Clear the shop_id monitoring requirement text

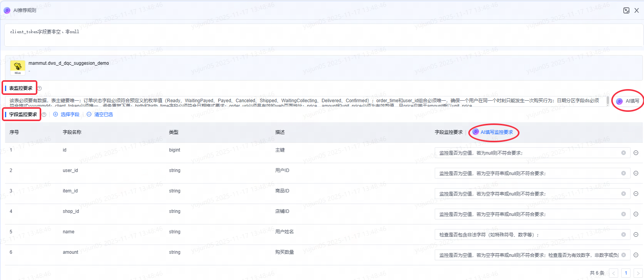[x=624, y=214]
